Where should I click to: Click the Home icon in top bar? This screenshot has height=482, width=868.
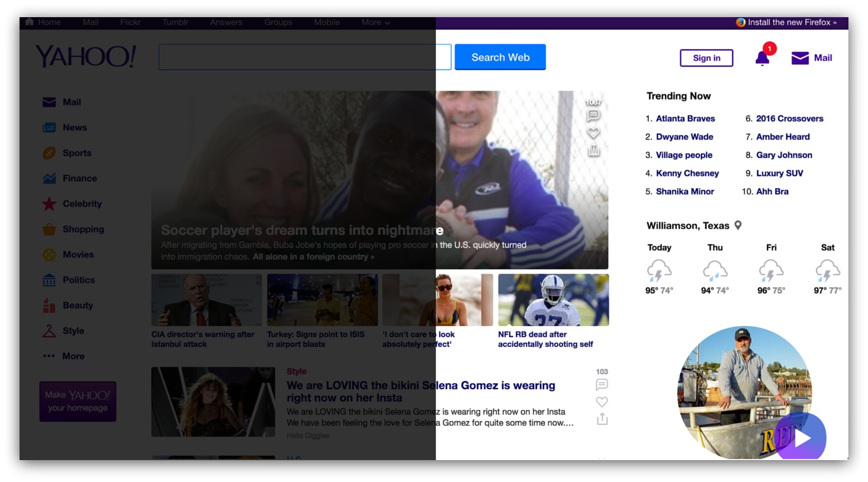point(29,22)
